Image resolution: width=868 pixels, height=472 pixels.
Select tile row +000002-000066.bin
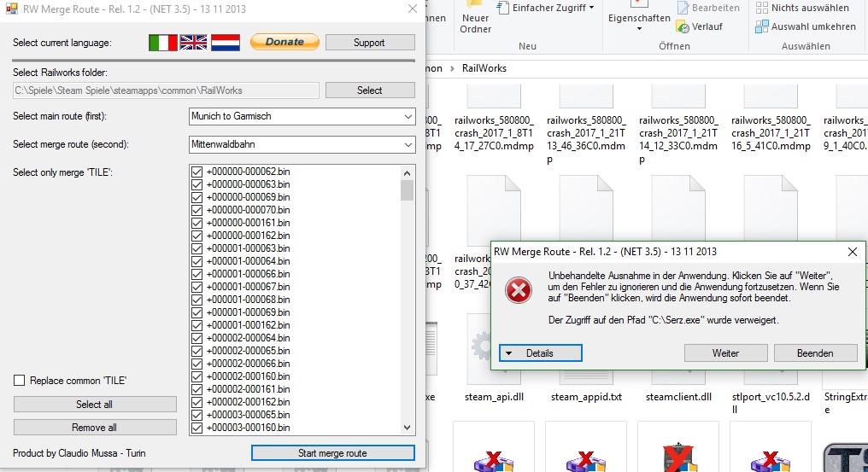(x=248, y=363)
